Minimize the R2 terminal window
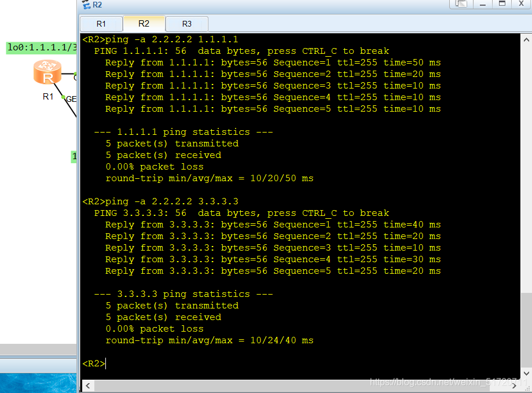 point(483,3)
